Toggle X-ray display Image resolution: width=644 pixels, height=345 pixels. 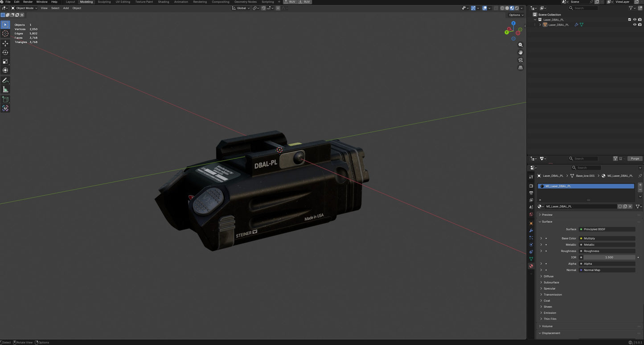(x=496, y=8)
